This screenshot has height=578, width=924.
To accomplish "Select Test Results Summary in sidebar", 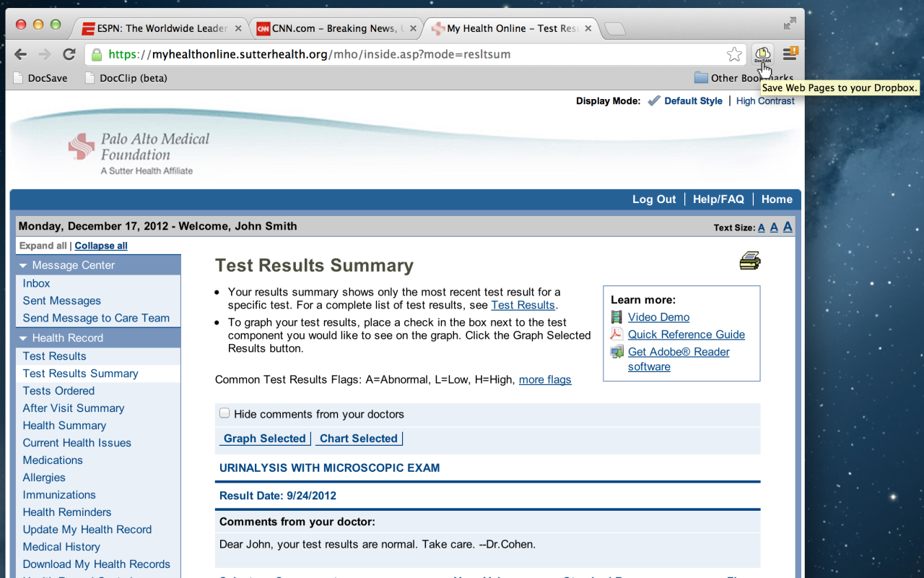I will 80,374.
